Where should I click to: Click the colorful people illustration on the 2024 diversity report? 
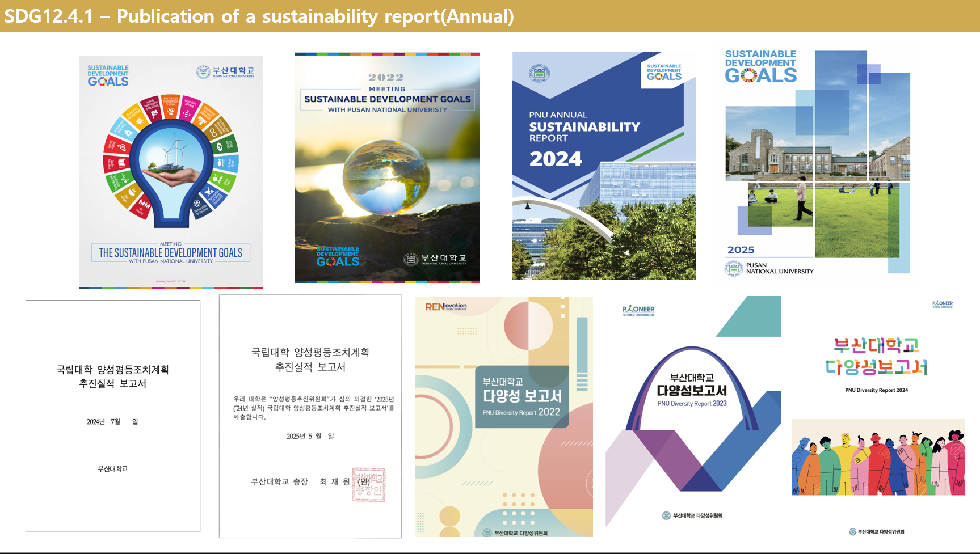pos(878,458)
